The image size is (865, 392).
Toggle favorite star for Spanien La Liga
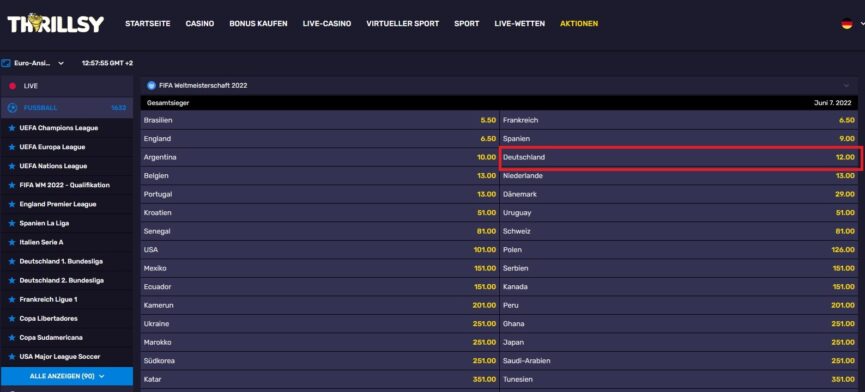(x=12, y=223)
